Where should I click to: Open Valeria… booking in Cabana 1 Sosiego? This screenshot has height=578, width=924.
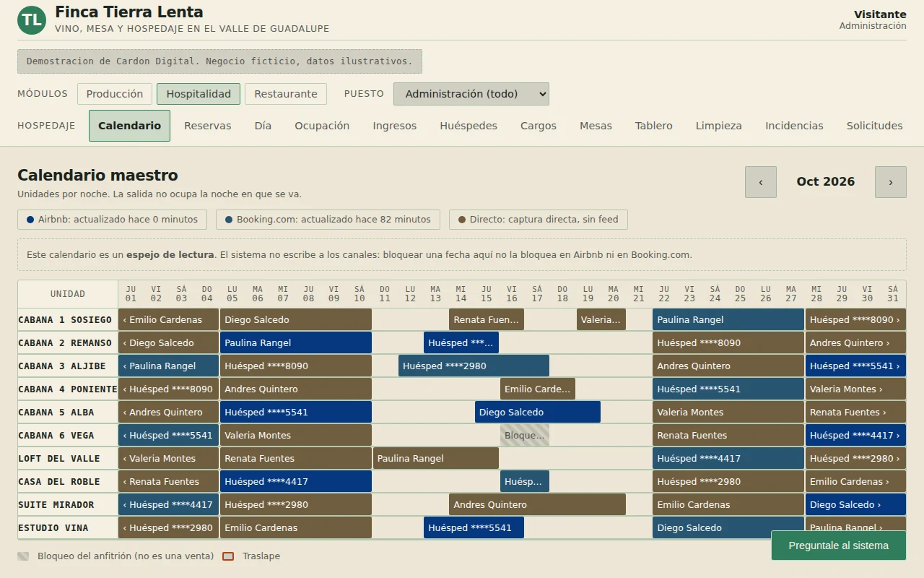pyautogui.click(x=601, y=319)
